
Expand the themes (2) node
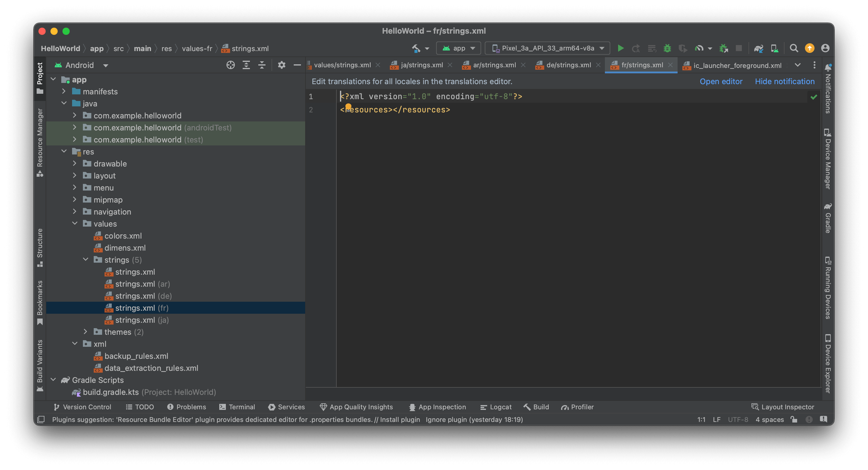click(x=86, y=332)
